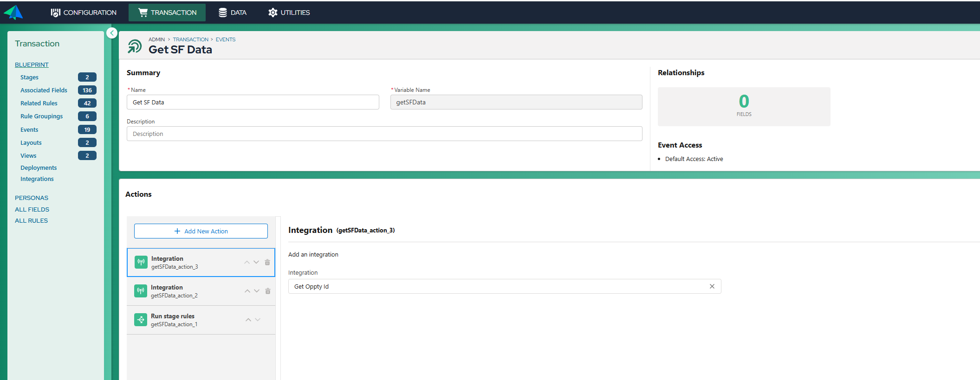Select the getSFData_action_3 Integration action
The image size is (980, 380).
201,263
